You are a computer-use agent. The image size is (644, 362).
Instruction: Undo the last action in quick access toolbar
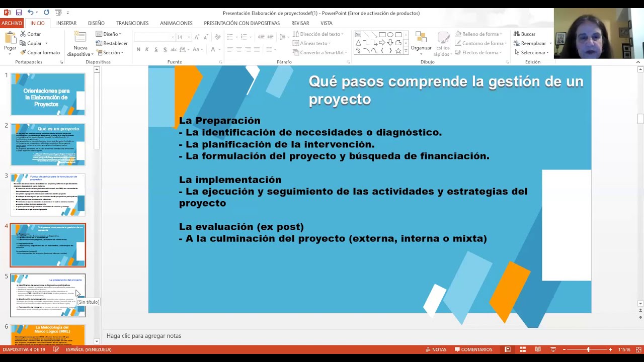(31, 13)
